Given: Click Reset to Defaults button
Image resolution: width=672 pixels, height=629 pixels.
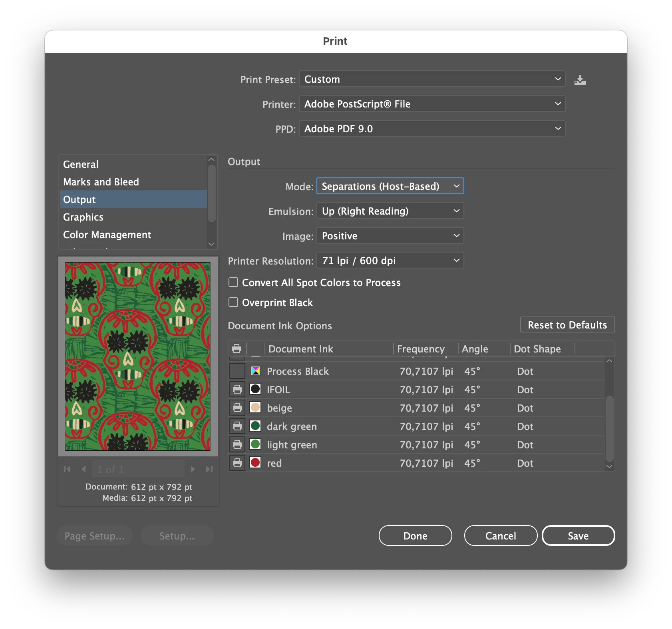Looking at the screenshot, I should [567, 325].
